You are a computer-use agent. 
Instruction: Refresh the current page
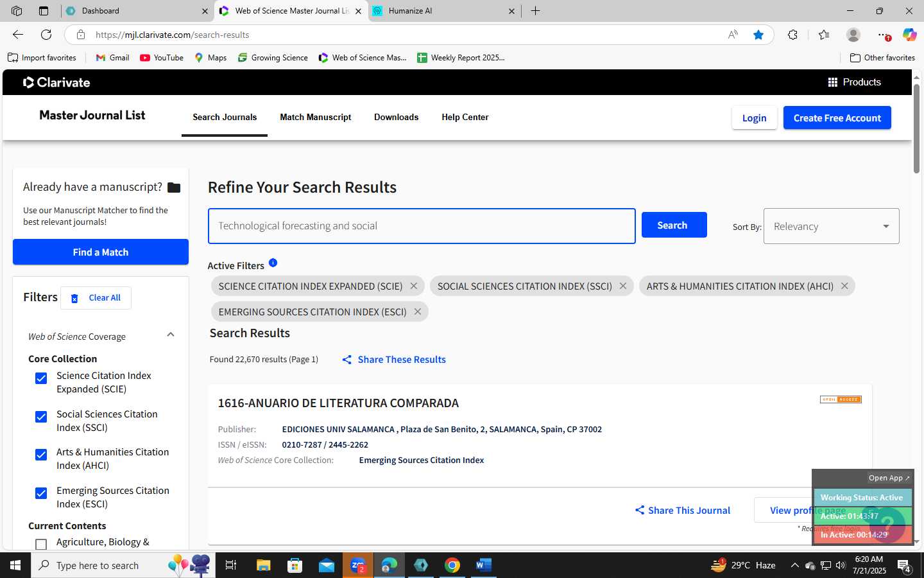coord(46,35)
